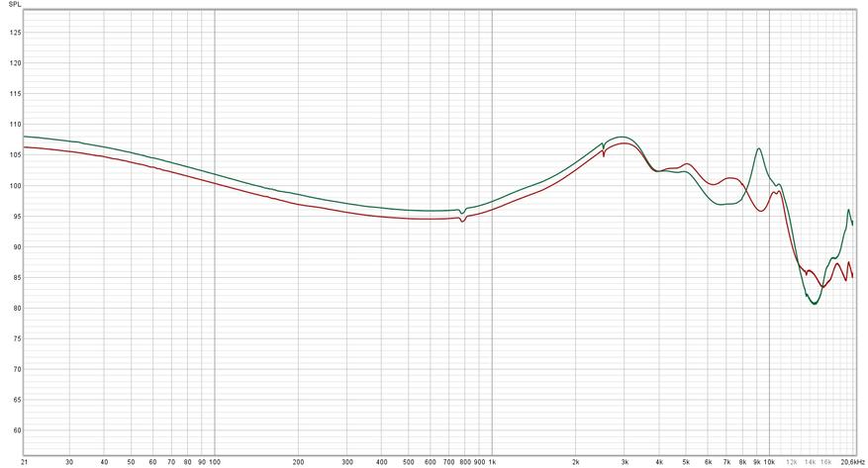Viewport: 868px width, 468px height.
Task: Select the 110 SPL axis label
Action: [x=15, y=125]
